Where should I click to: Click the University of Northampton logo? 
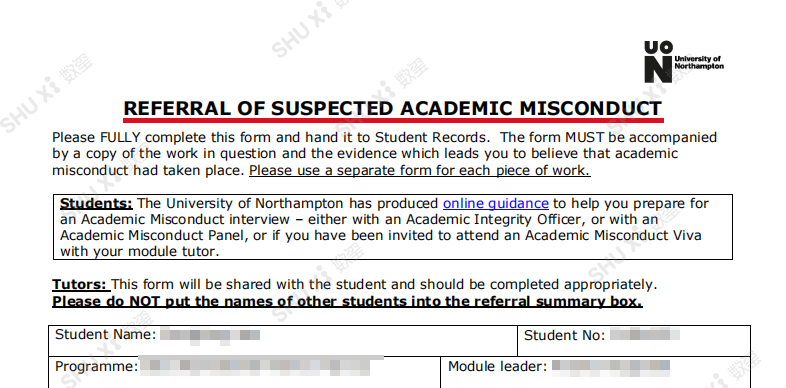(684, 62)
